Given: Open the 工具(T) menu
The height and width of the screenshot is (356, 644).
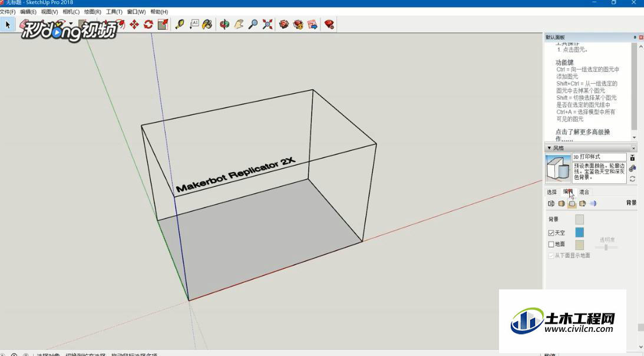Looking at the screenshot, I should point(114,12).
